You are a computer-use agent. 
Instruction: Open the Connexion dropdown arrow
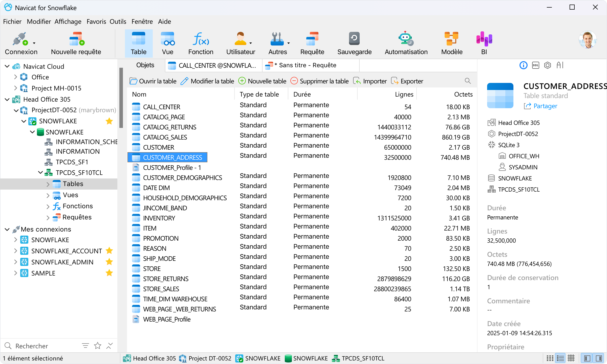pos(34,43)
